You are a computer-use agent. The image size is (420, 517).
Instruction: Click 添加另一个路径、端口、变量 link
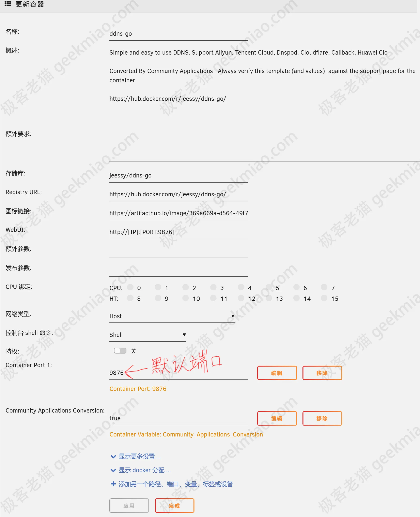pos(171,484)
